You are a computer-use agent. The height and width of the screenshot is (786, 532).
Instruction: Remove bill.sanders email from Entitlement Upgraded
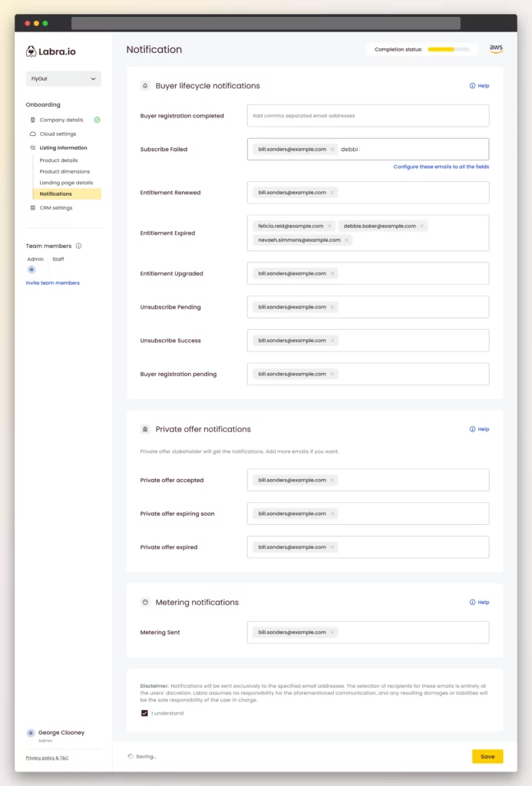click(x=332, y=274)
